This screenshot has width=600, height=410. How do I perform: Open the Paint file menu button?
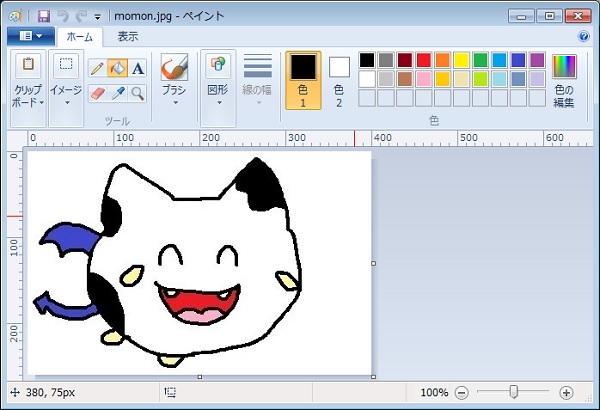tap(31, 36)
